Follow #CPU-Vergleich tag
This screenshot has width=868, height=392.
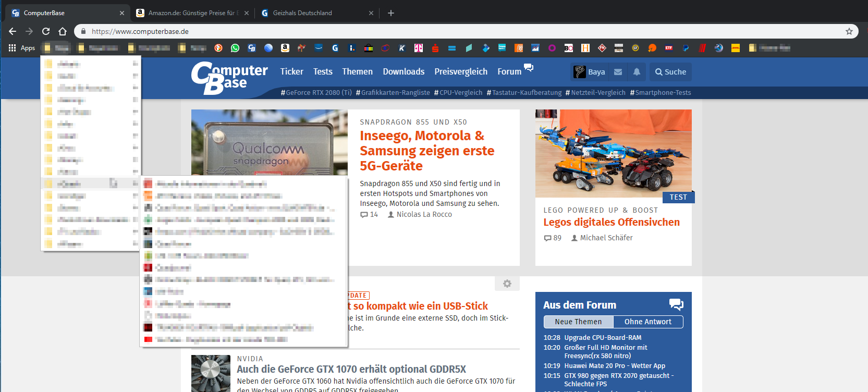[x=458, y=93]
